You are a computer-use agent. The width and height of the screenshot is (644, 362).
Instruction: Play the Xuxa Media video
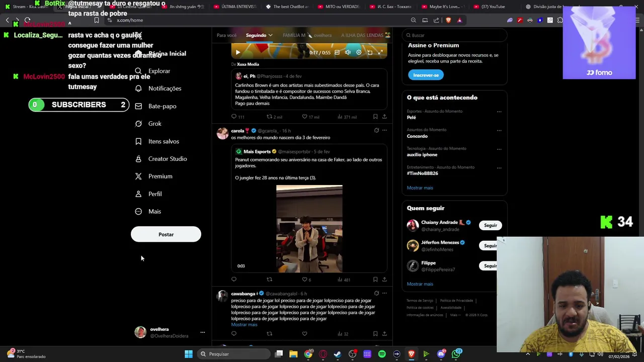point(238,52)
